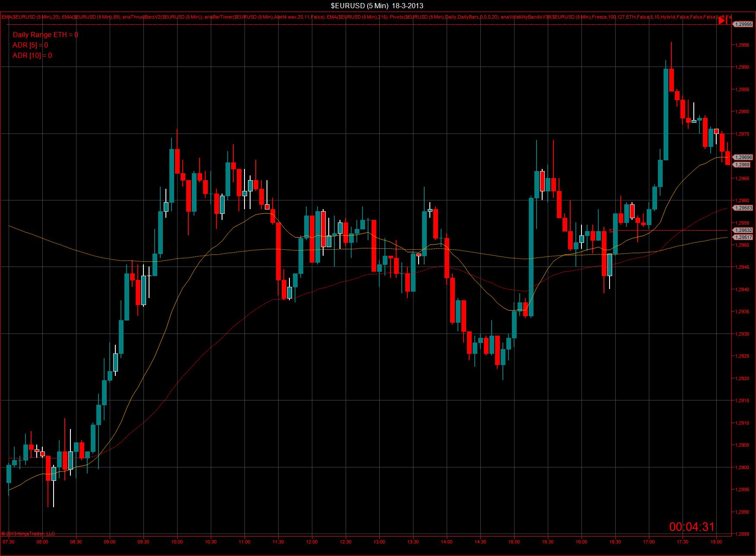Click the 1,2960 price axis label
The height and width of the screenshot is (556, 756).
(743, 200)
